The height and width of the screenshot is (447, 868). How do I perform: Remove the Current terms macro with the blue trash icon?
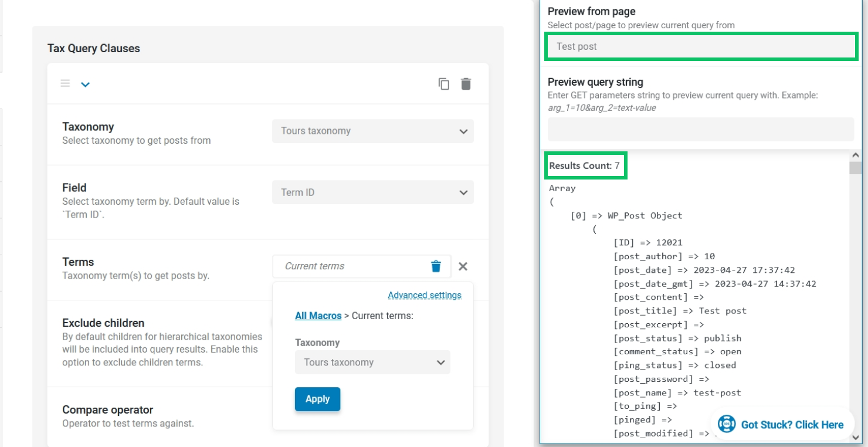[x=436, y=266]
